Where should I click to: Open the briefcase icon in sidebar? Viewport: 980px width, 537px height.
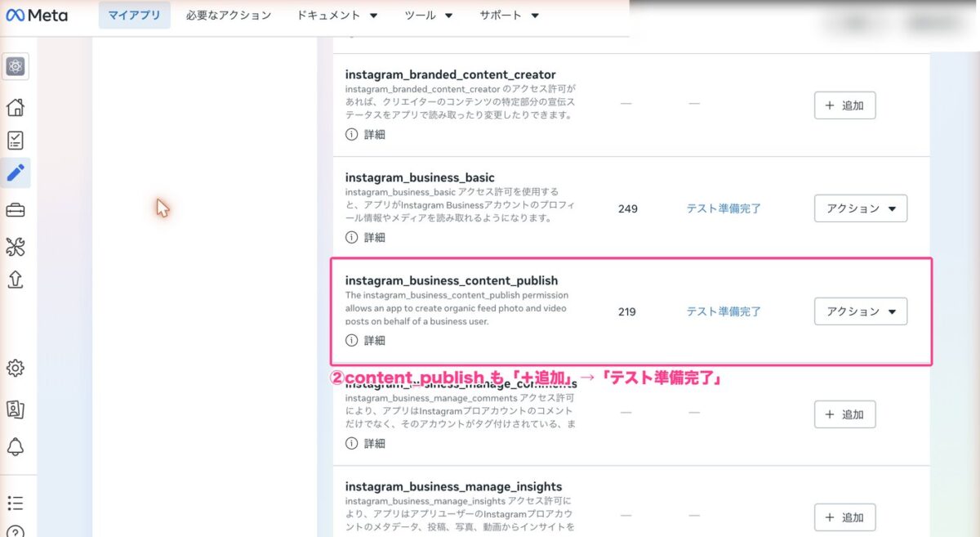tap(16, 210)
